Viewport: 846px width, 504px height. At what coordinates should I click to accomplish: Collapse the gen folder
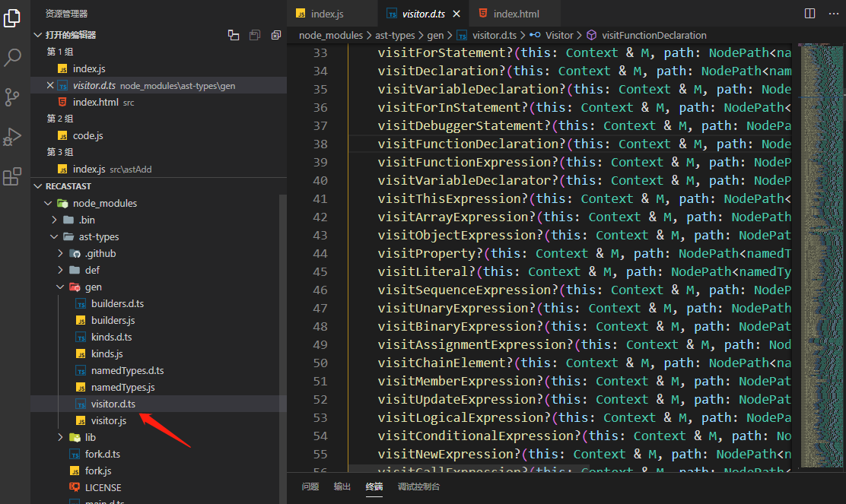(x=60, y=287)
